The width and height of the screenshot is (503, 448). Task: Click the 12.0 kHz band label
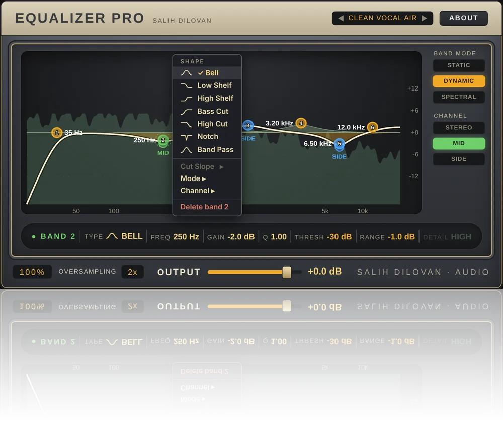[351, 127]
